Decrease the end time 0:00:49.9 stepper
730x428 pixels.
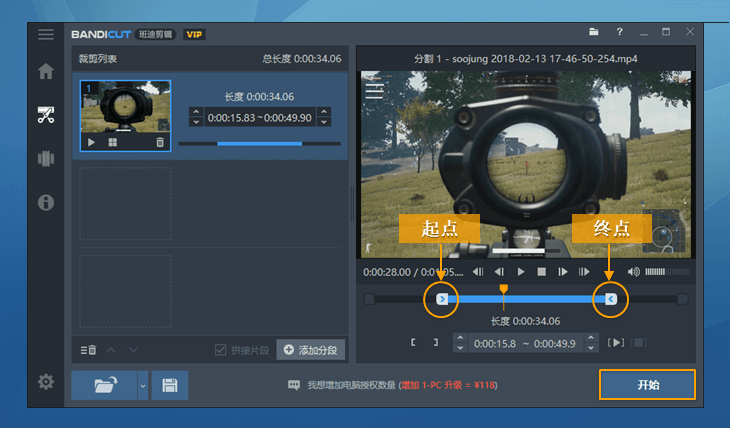[591, 348]
